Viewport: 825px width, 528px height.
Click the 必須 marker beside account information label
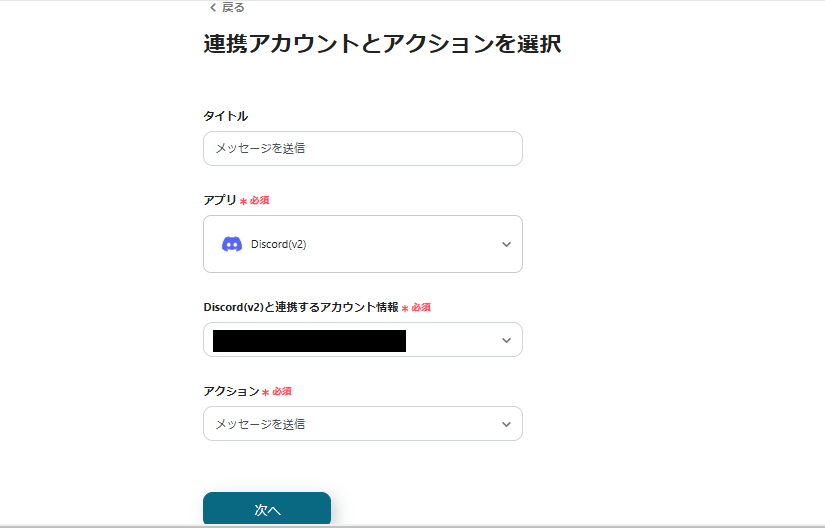pyautogui.click(x=420, y=307)
